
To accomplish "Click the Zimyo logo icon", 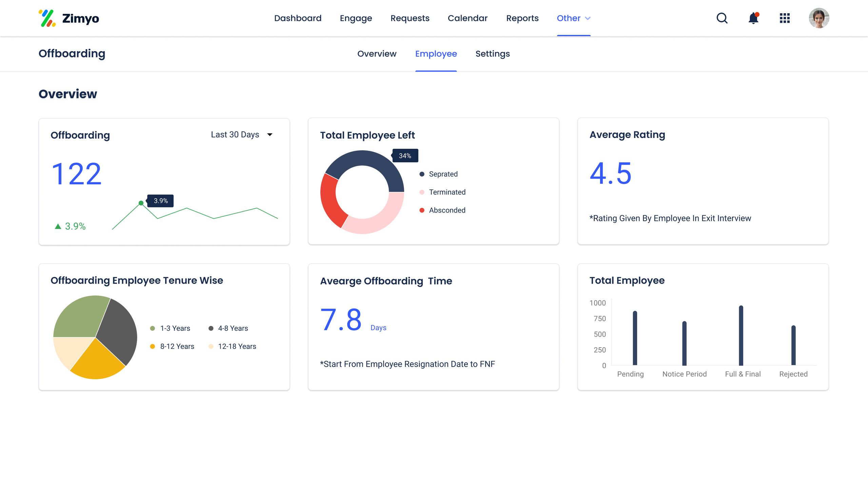I will coord(47,18).
